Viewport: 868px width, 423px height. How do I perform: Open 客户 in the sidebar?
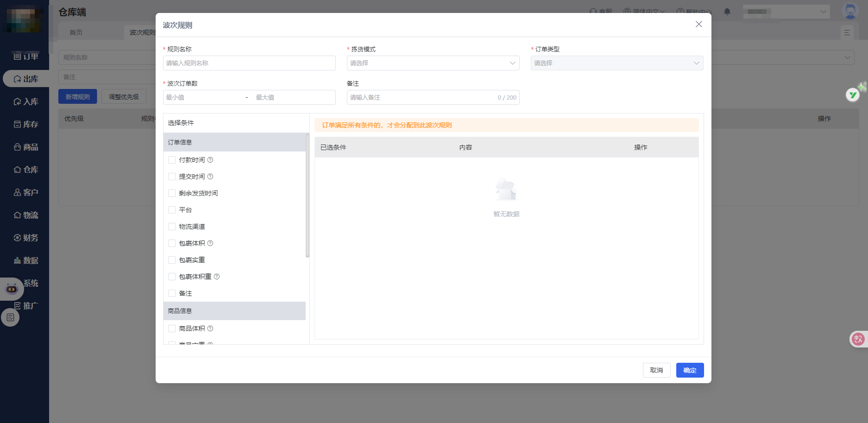point(26,192)
